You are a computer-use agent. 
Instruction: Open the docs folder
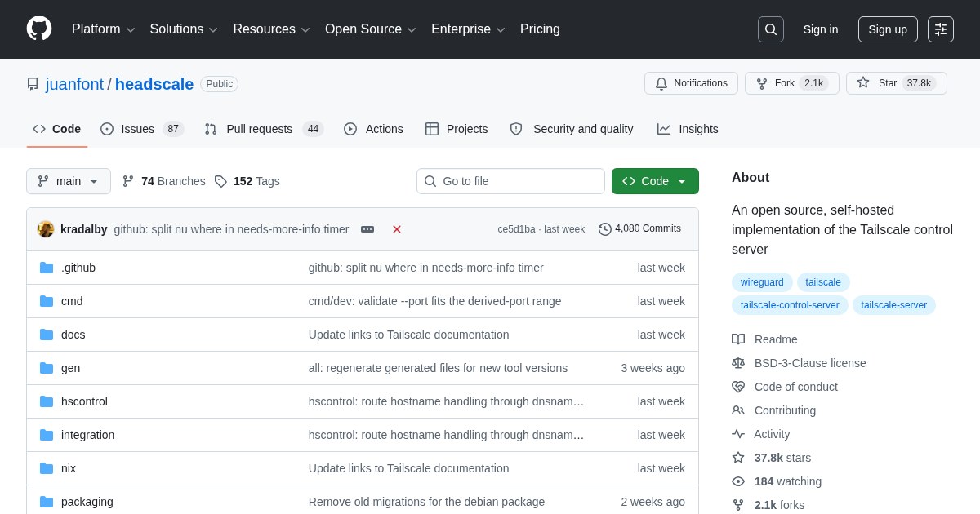(73, 335)
